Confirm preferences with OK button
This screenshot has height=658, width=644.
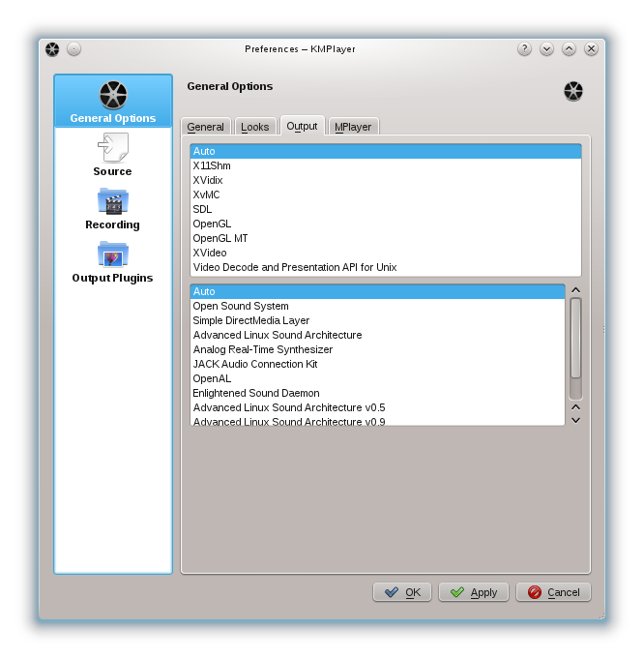pyautogui.click(x=402, y=592)
